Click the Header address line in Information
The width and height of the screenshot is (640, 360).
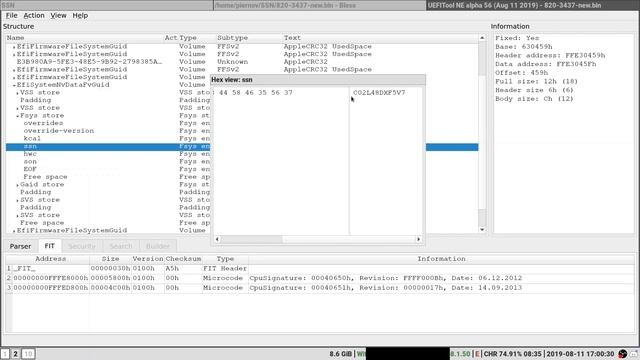tap(550, 56)
